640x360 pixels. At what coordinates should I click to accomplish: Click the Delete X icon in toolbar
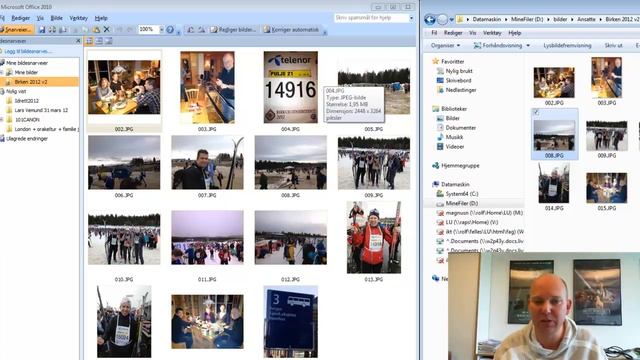click(x=107, y=29)
